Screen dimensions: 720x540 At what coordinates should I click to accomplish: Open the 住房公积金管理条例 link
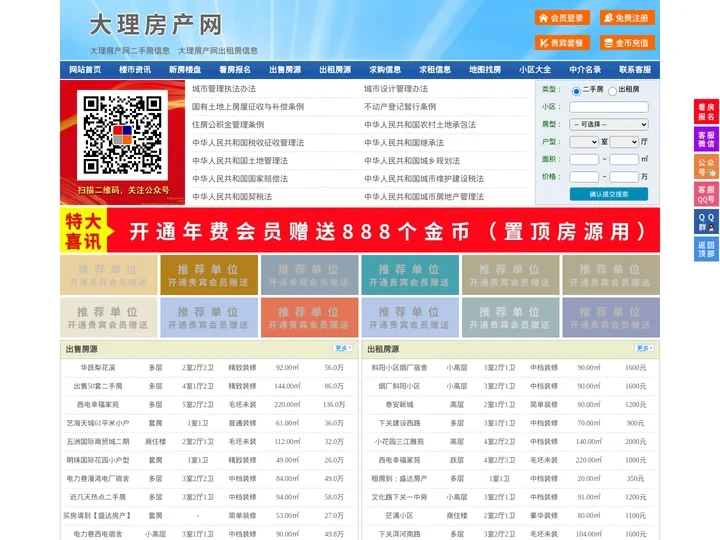(x=228, y=124)
